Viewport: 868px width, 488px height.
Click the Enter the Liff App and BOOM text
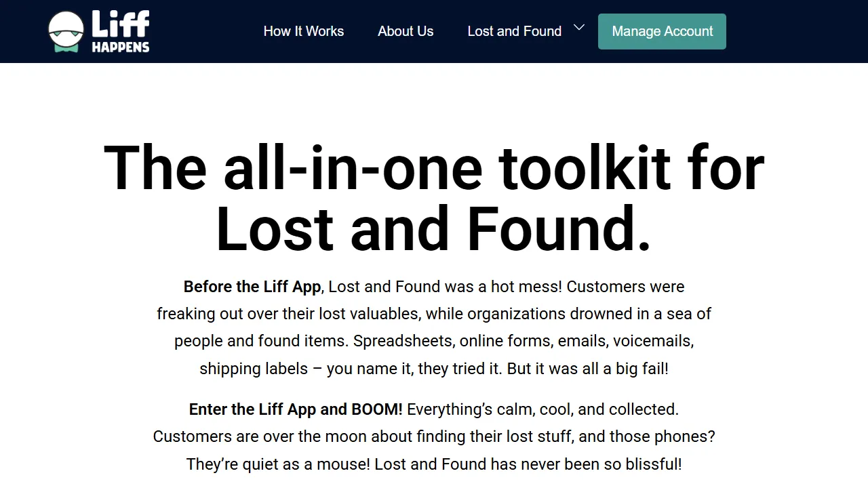(296, 409)
